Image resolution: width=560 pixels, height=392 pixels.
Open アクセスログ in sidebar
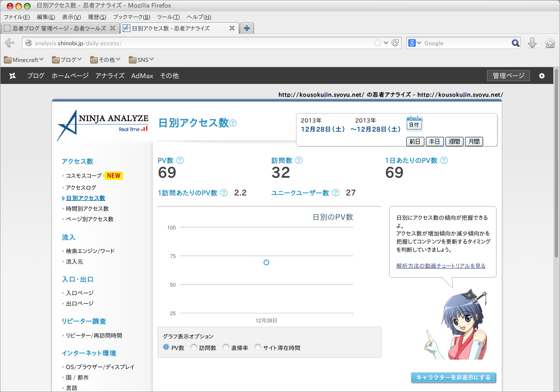click(x=81, y=187)
